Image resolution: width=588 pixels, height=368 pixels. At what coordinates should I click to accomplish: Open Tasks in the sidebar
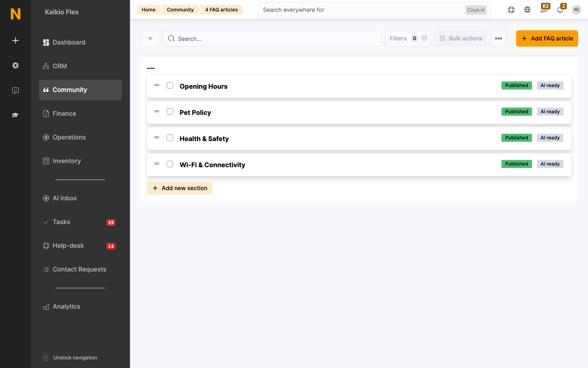click(x=80, y=222)
